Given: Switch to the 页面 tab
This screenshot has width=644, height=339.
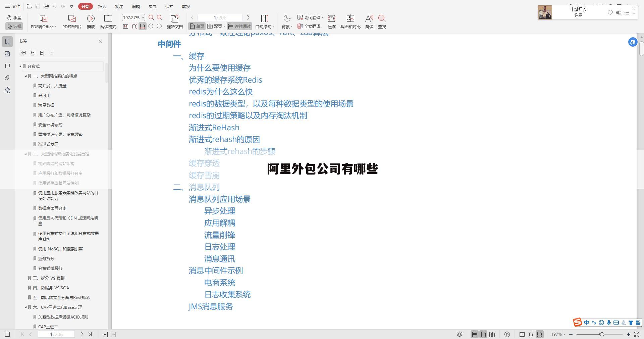Looking at the screenshot, I should coord(152,6).
